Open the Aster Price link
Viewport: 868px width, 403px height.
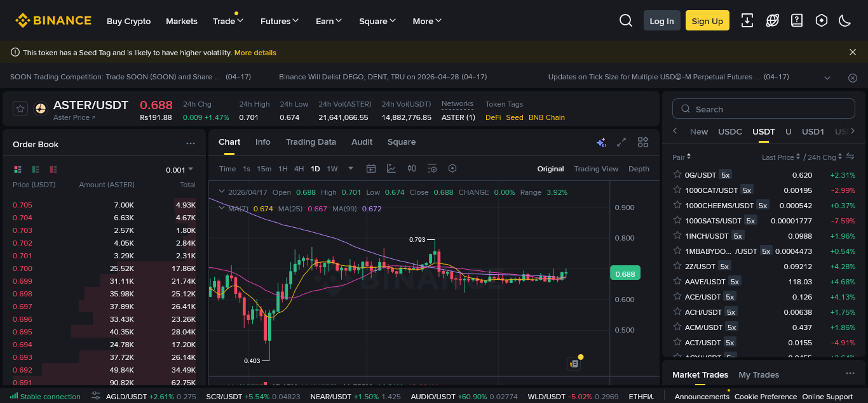(x=74, y=117)
